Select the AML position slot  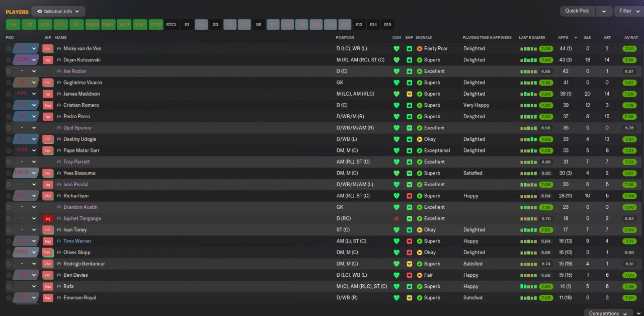click(x=140, y=25)
